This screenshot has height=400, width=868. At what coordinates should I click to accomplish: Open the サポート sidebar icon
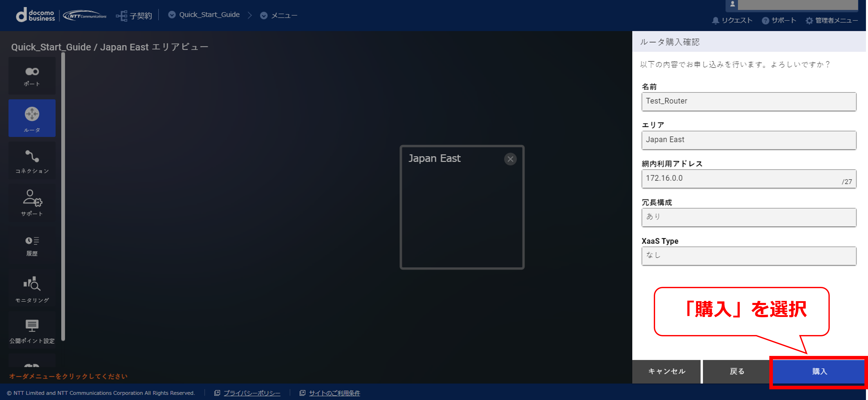click(32, 203)
